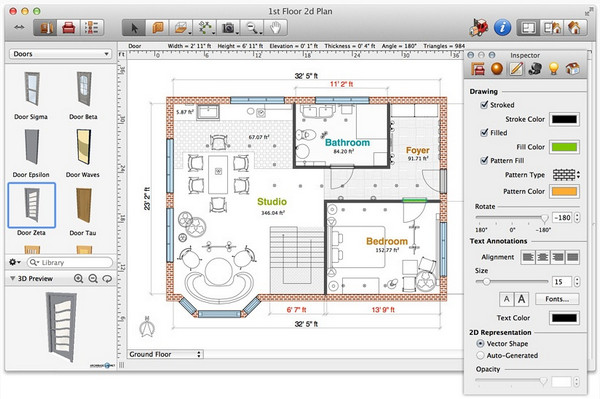Open the Pattern Type brick dropdown
Viewport: 600px width, 399px height.
566,175
